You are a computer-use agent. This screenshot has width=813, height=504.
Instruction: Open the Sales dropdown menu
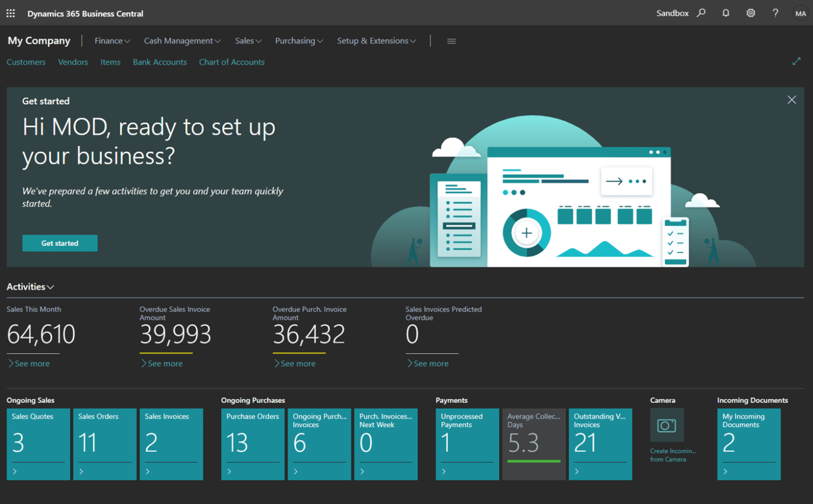tap(248, 41)
